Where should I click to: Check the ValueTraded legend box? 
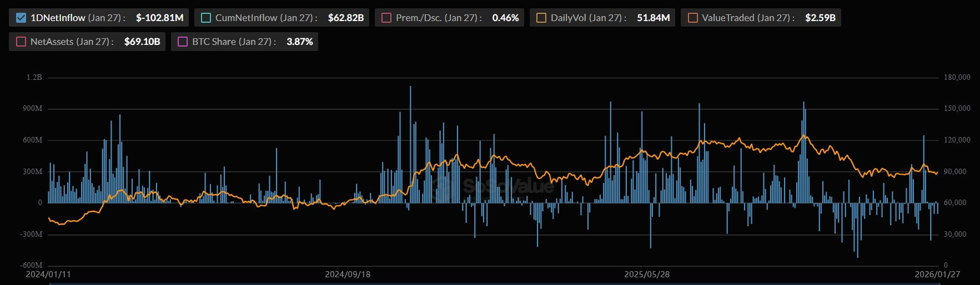click(692, 18)
